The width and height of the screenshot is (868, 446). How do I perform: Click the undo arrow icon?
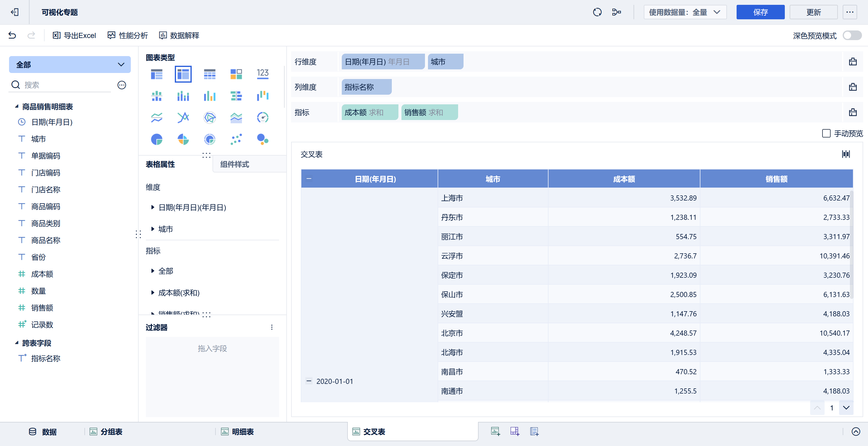[x=12, y=35]
